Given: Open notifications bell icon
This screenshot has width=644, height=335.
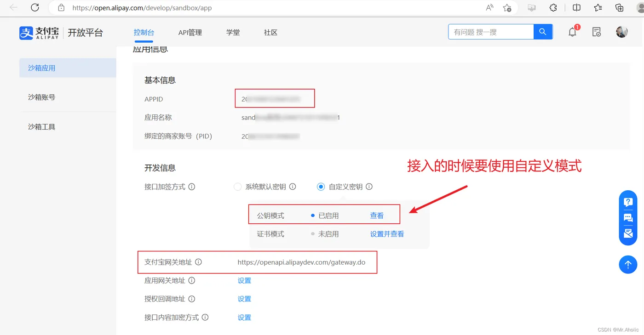Looking at the screenshot, I should tap(572, 32).
